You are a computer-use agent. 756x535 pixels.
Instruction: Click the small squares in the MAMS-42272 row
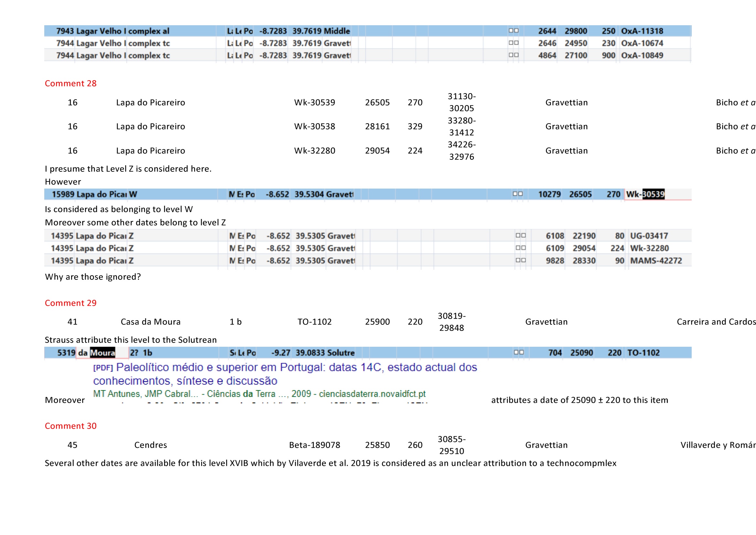520,260
